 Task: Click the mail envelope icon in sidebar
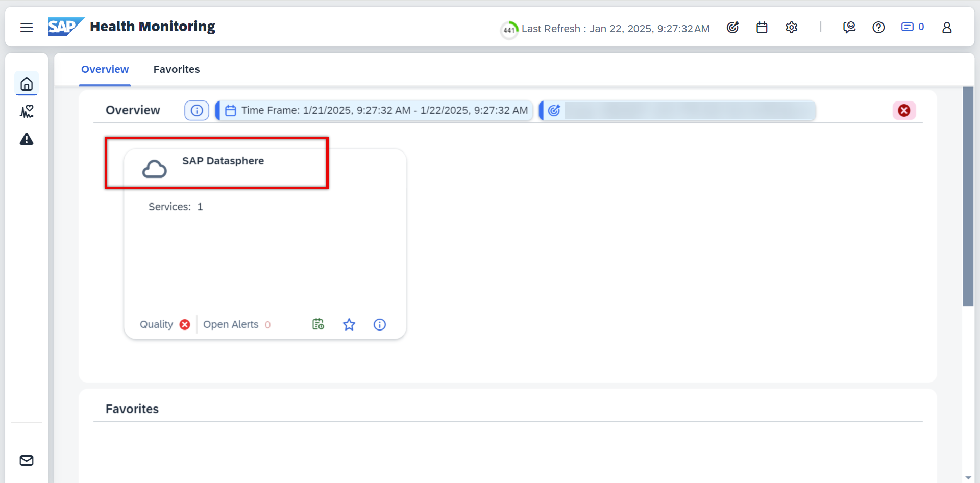(27, 461)
